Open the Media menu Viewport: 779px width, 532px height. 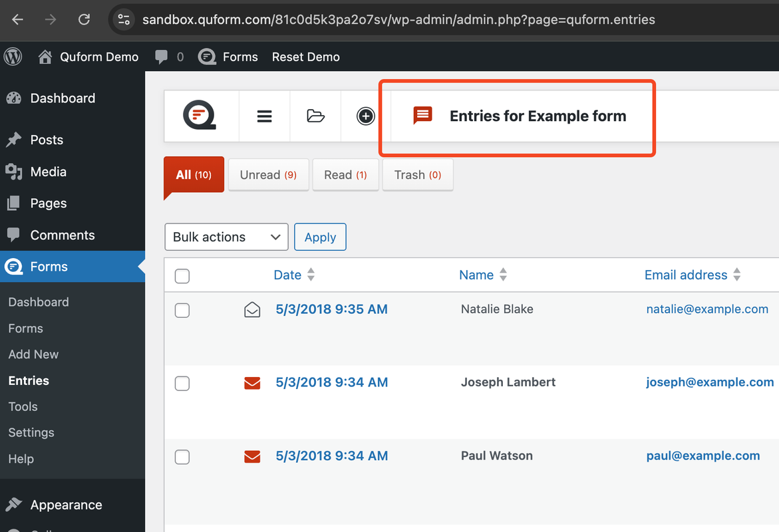(x=48, y=172)
